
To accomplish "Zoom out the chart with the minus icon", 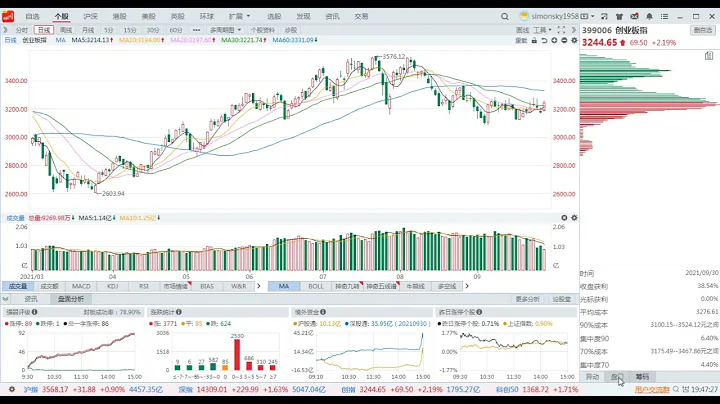I will [564, 40].
